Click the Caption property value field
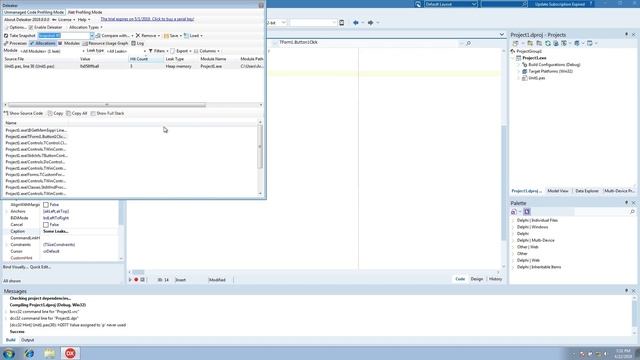 80,231
